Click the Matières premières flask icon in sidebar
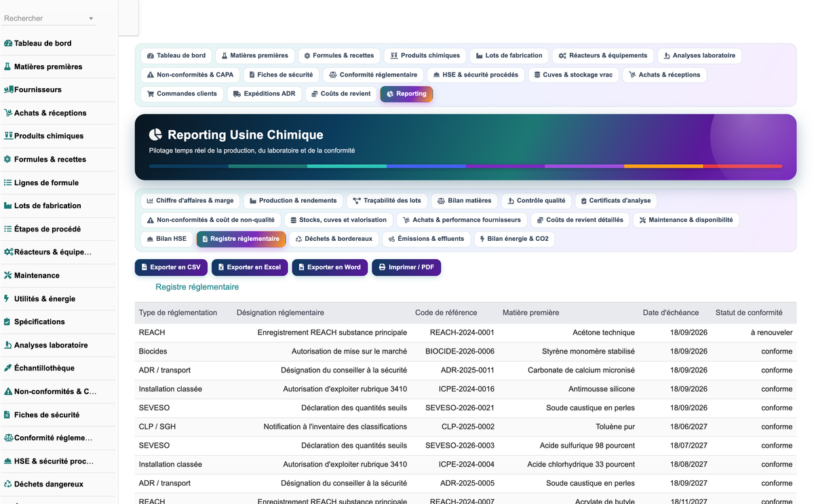 coord(8,66)
